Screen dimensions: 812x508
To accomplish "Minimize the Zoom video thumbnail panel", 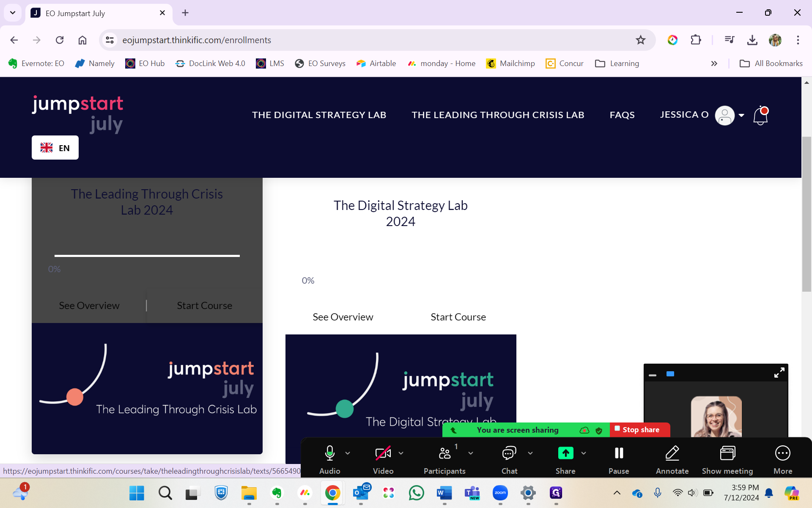I will 653,375.
